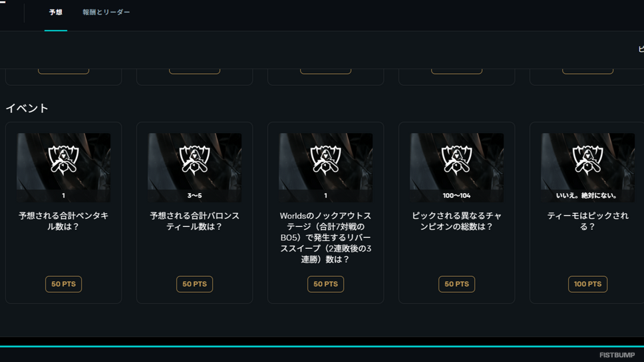Click 50 PTS badge under pentakill question

point(63,284)
